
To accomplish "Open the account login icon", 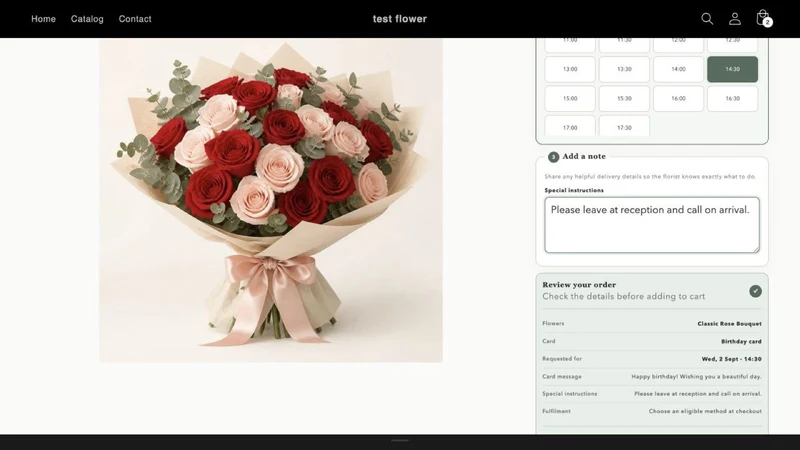I will tap(735, 19).
